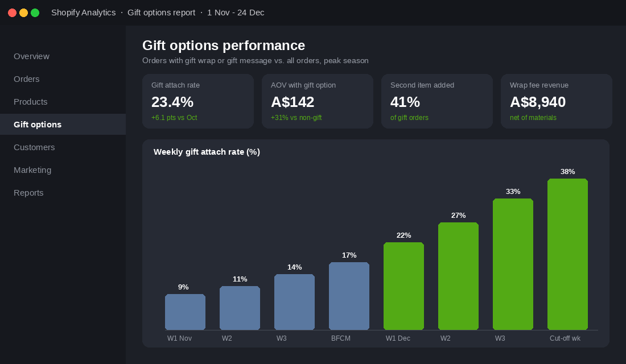This screenshot has width=626, height=364.
Task: Select the November W2 11% bar
Action: point(240,308)
